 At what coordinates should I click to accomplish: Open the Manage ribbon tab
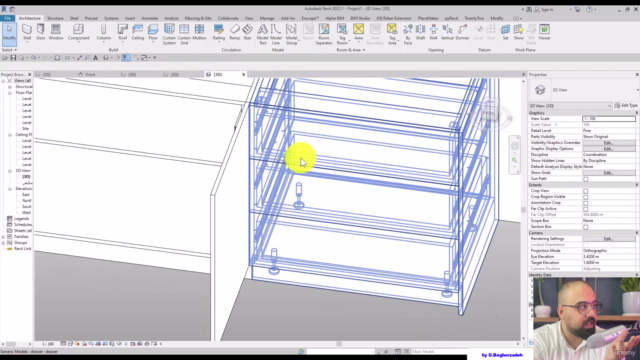tap(267, 18)
